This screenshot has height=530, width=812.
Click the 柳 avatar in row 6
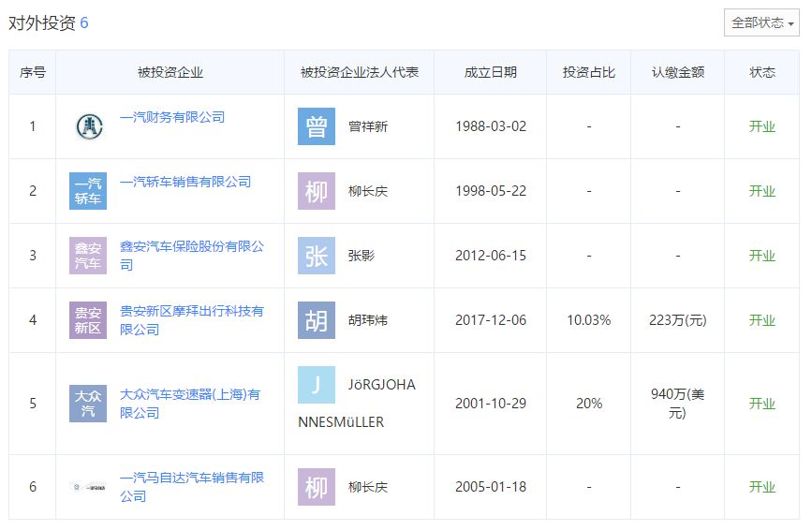(317, 487)
